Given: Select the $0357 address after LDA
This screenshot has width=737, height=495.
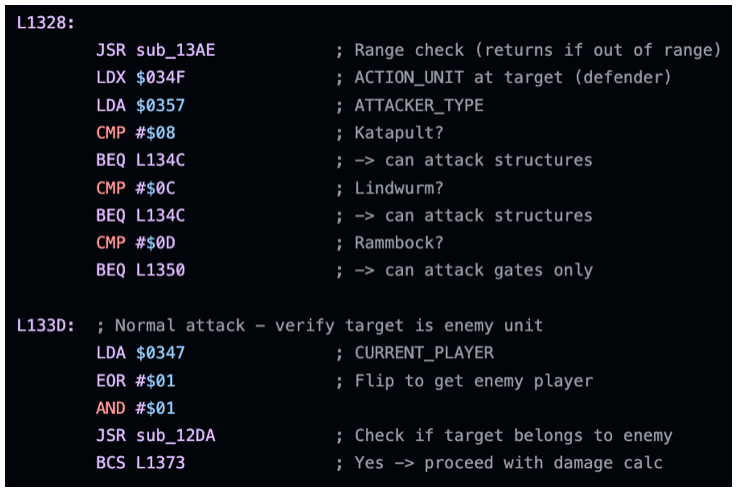Looking at the screenshot, I should [160, 105].
